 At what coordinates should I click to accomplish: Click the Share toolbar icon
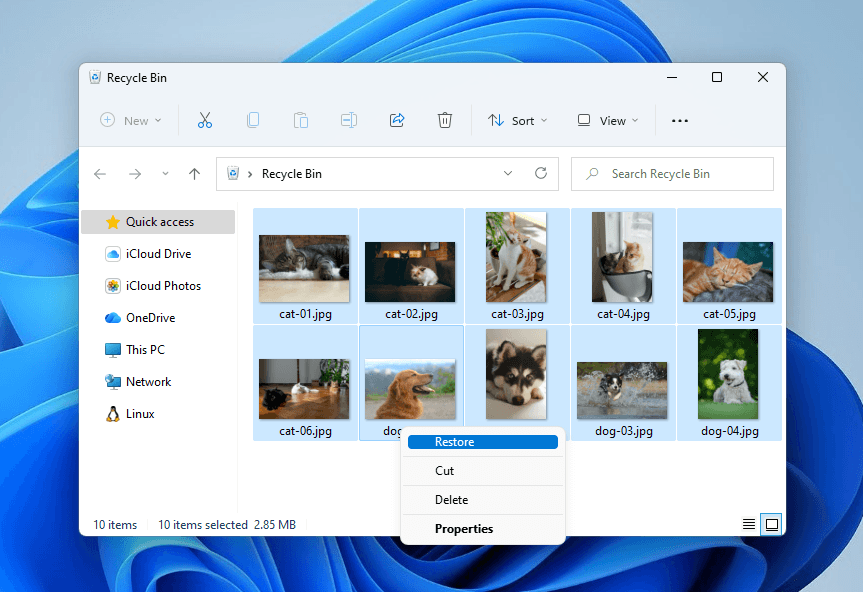[397, 120]
